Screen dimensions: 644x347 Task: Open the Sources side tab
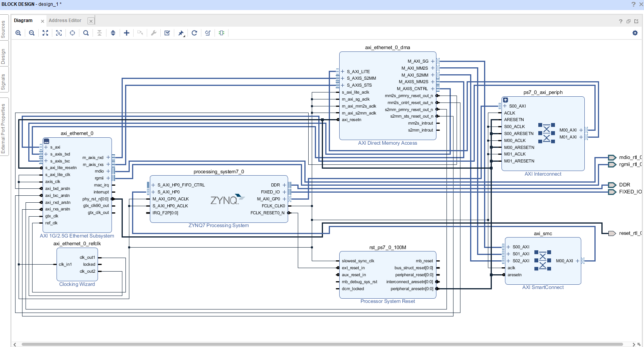pyautogui.click(x=3, y=29)
